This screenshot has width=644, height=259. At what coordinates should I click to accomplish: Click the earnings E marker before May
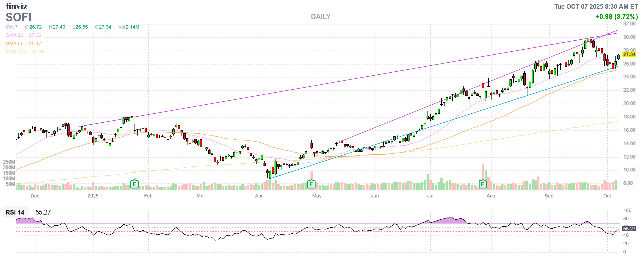(311, 185)
